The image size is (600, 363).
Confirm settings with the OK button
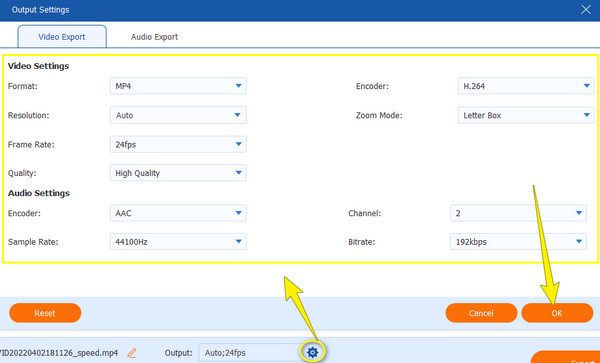tap(557, 313)
